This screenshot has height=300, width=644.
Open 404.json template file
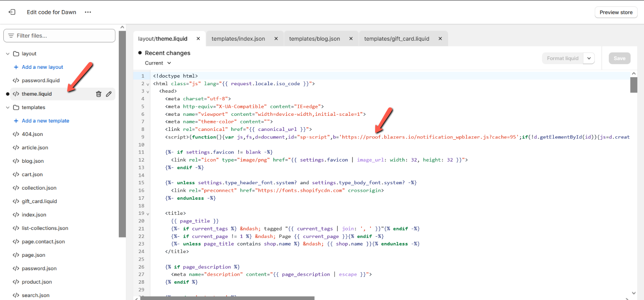click(x=32, y=134)
